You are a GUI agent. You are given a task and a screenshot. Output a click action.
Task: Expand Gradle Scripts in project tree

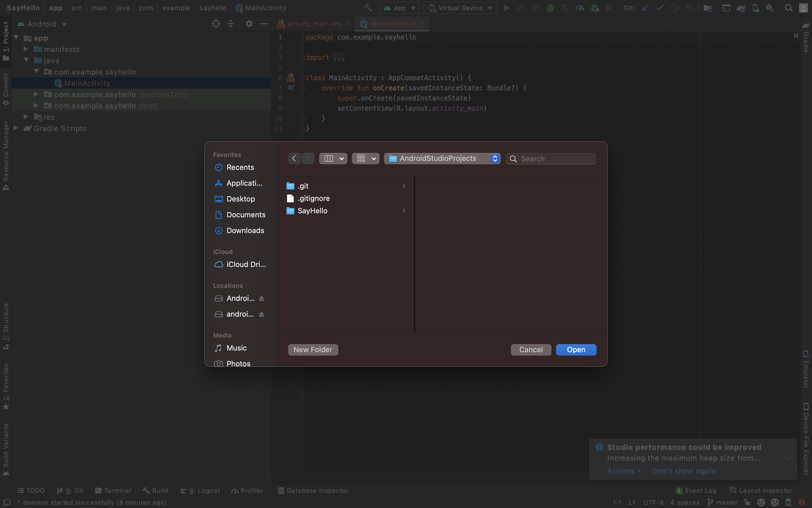tap(16, 128)
